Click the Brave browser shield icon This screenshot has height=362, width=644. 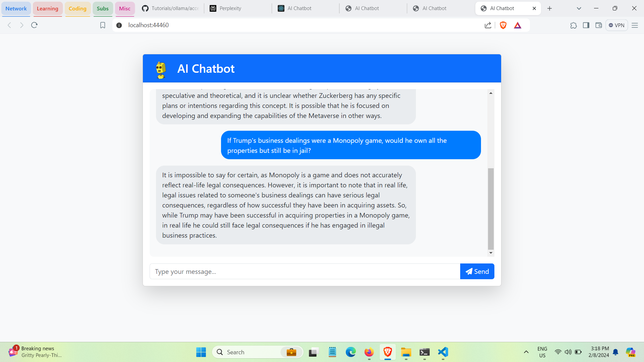(503, 25)
